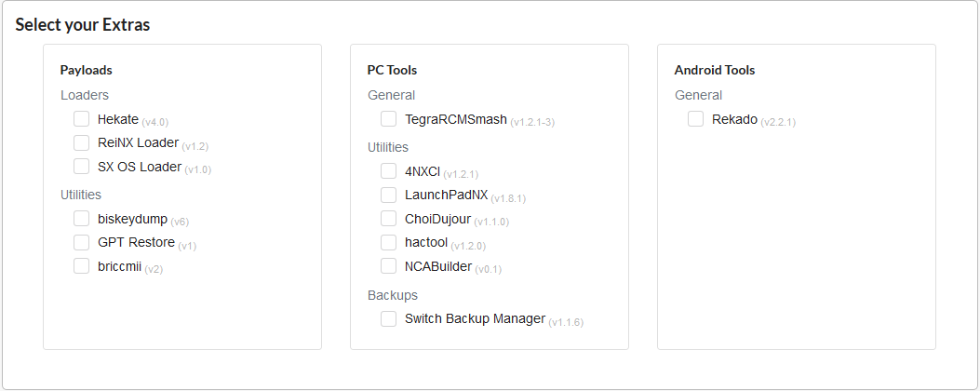Click the Loaders subsection label
The height and width of the screenshot is (391, 980).
pos(85,95)
